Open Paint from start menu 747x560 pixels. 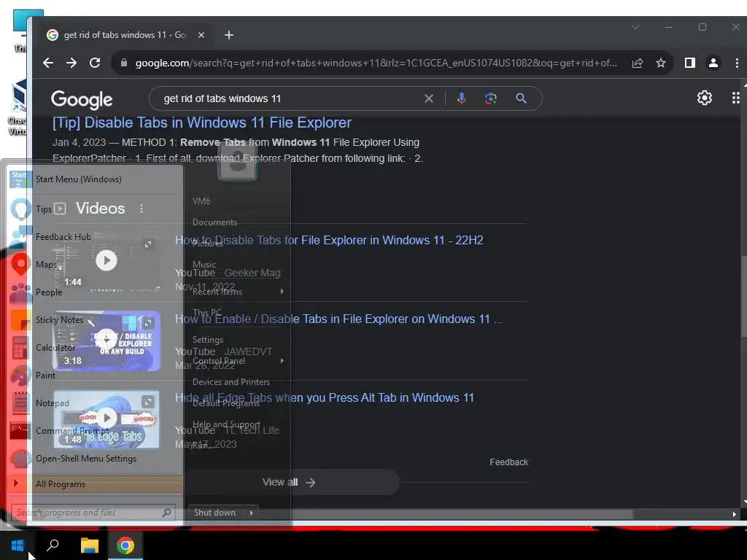tap(96, 376)
